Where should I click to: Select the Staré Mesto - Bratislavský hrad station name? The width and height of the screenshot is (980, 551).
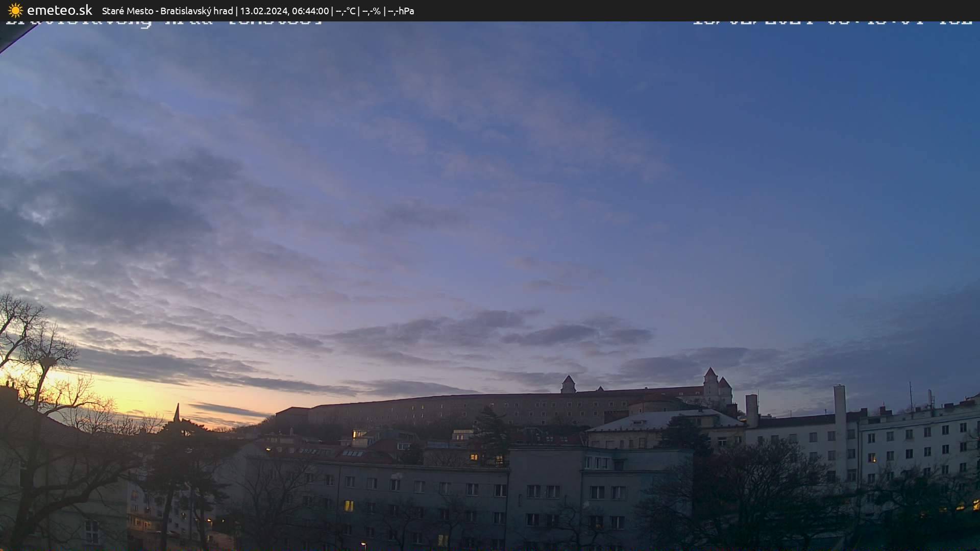point(167,11)
